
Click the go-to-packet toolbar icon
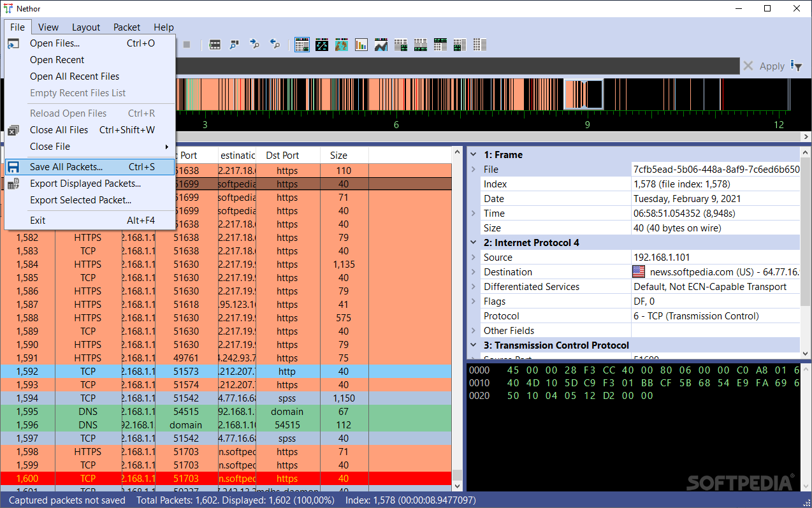tap(215, 45)
